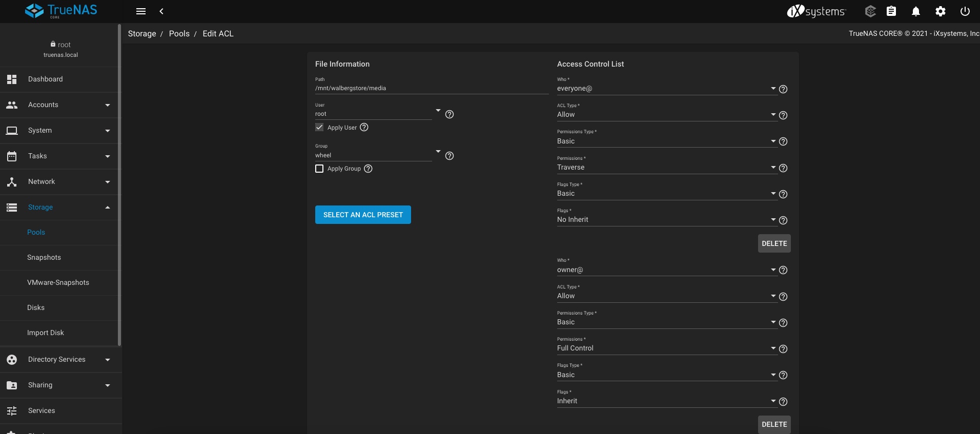Click the TrueNAS logo
980x434 pixels.
coord(61,11)
